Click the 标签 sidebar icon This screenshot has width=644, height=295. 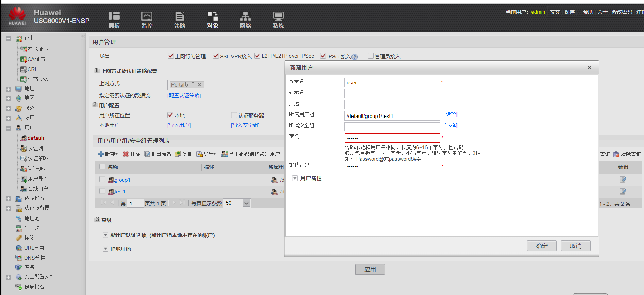19,238
